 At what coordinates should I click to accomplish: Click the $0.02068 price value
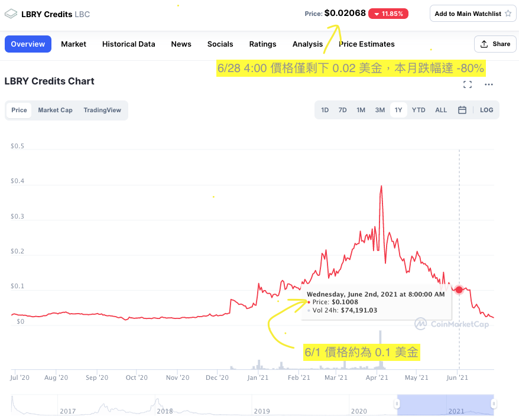pos(345,13)
